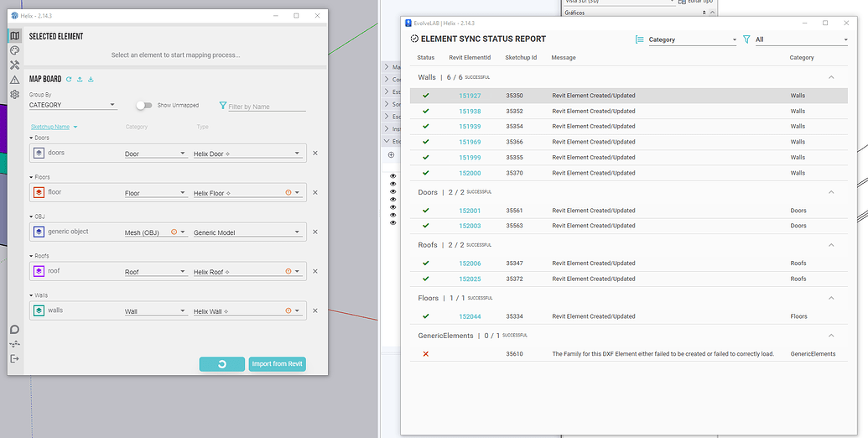This screenshot has width=868, height=438.
Task: Click the refresh icon beside Map Board
Action: tap(69, 80)
